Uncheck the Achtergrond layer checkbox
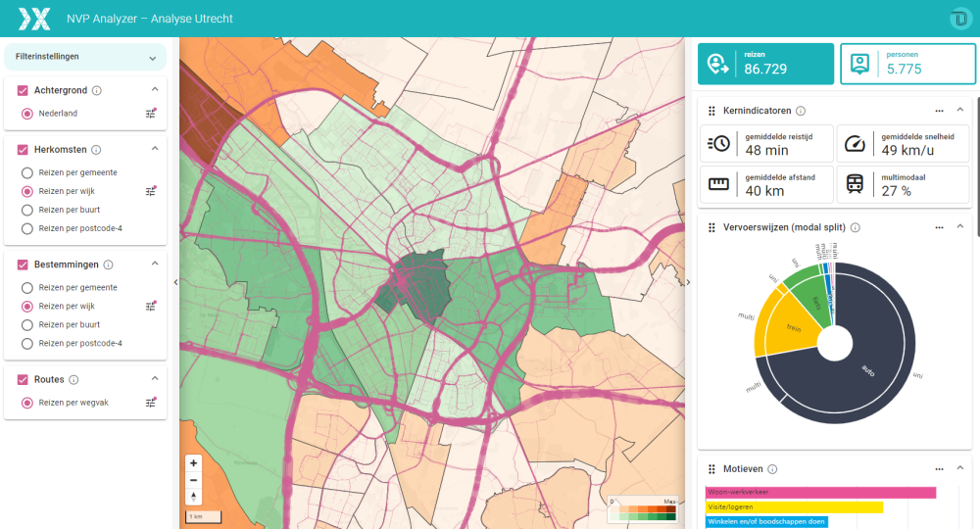The image size is (980, 529). (23, 91)
